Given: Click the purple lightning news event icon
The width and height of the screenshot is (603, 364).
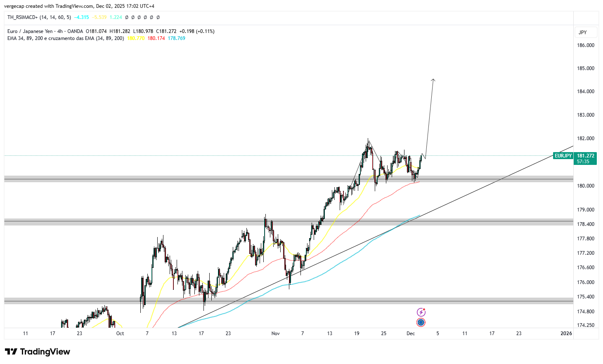Looking at the screenshot, I should (x=421, y=311).
